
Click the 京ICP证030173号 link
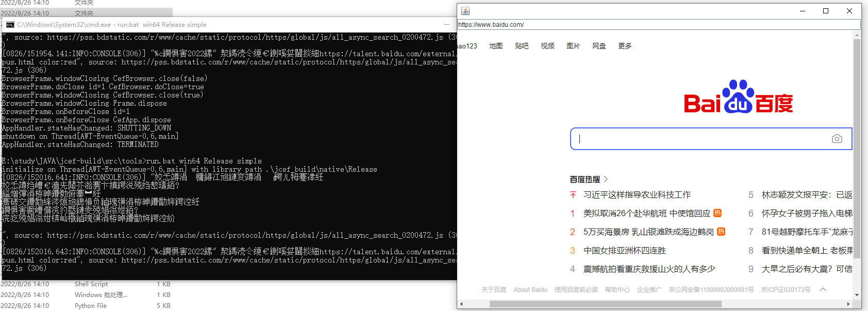point(786,290)
